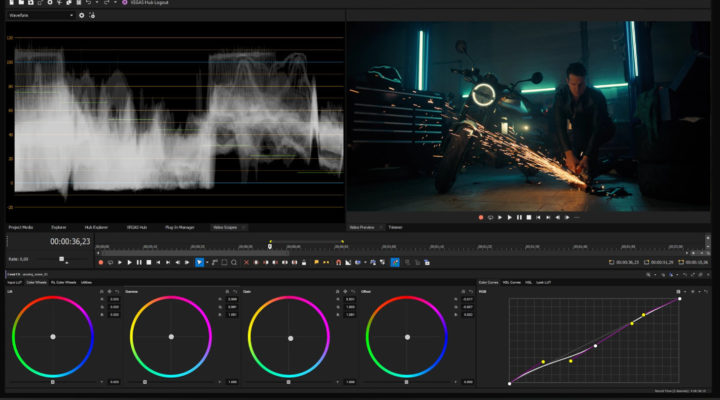Open the Normal Edit tool dropdown arrow
The width and height of the screenshot is (720, 400).
[207, 263]
